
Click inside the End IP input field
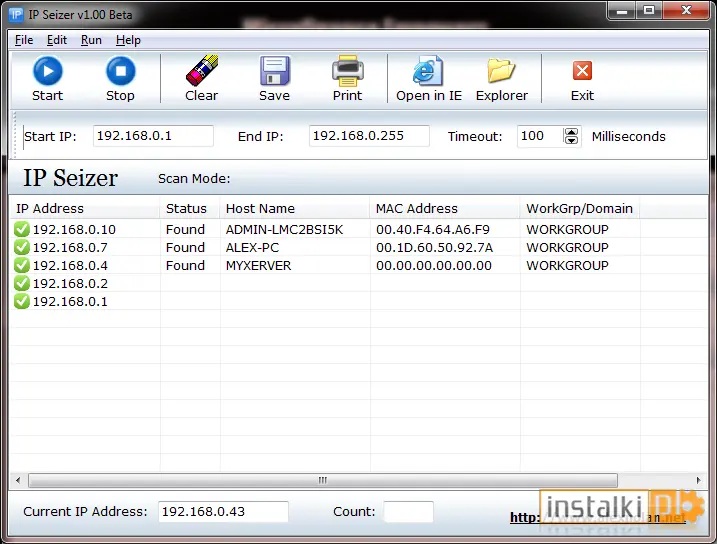tap(369, 136)
